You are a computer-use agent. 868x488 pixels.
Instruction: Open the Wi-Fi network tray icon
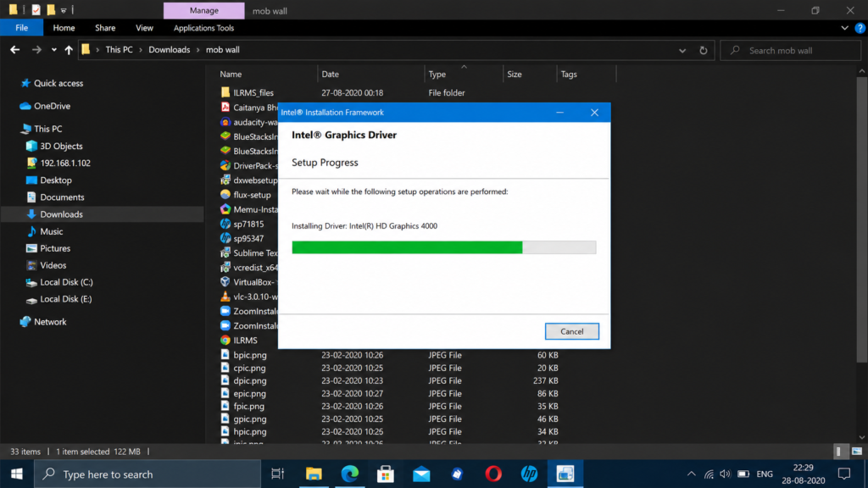(709, 474)
